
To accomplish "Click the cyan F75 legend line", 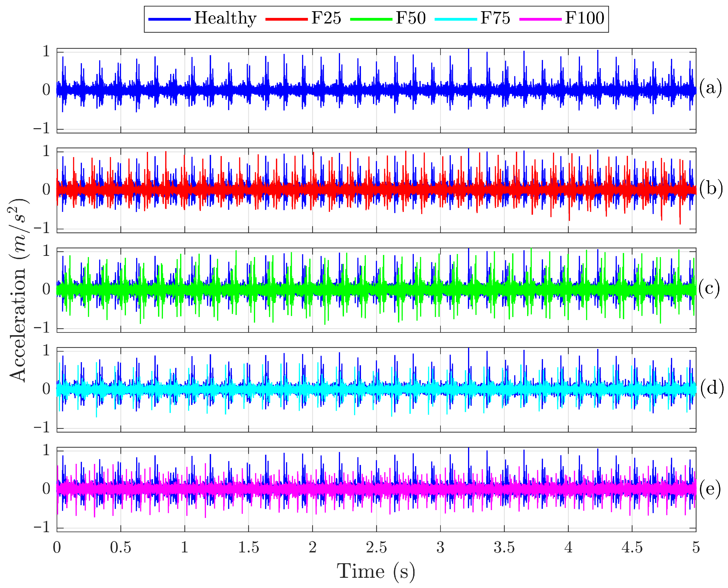I will [456, 19].
